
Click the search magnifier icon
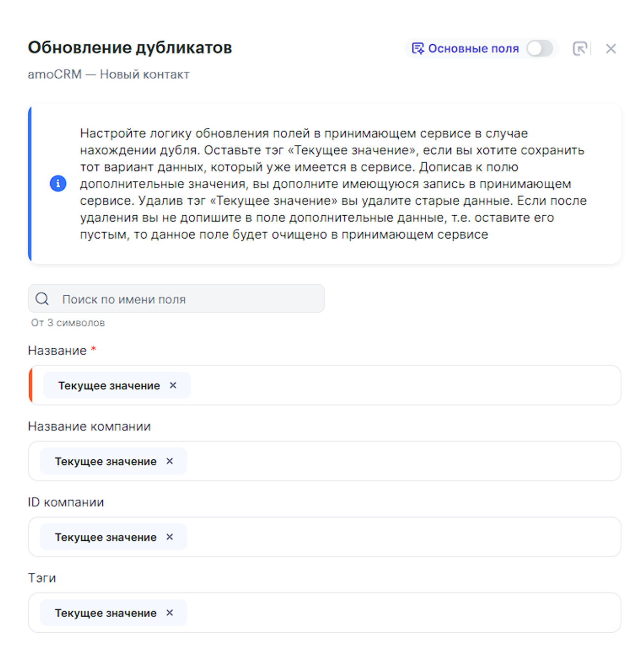42,299
